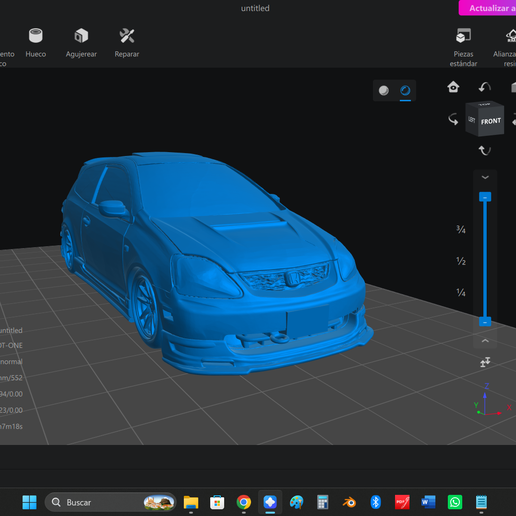The height and width of the screenshot is (516, 516).
Task: Click the 7m18s print time value
Action: click(x=11, y=426)
